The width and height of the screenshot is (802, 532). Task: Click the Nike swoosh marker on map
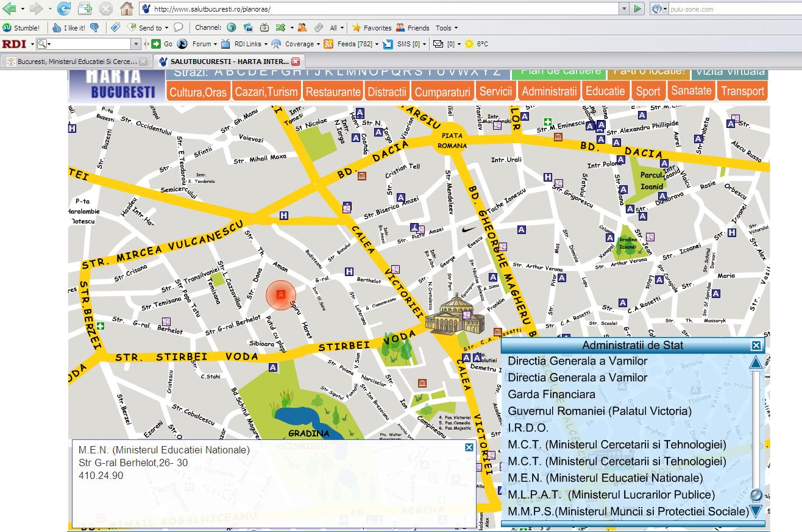[x=470, y=230]
